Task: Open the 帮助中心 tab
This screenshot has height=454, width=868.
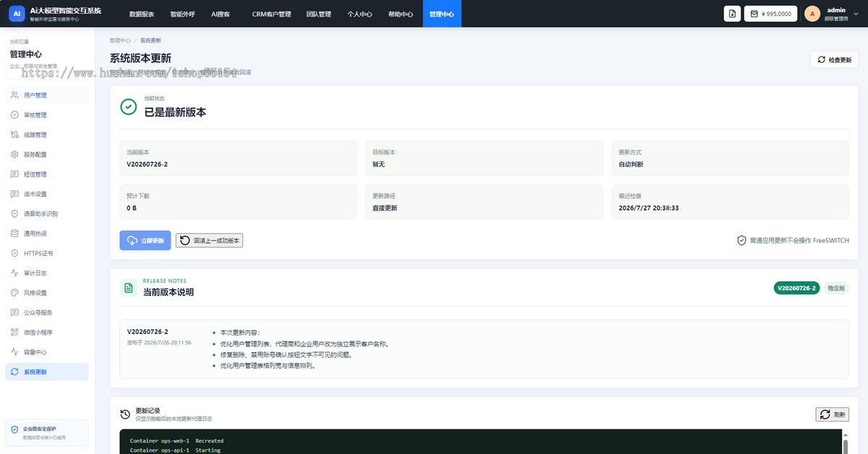Action: click(401, 14)
